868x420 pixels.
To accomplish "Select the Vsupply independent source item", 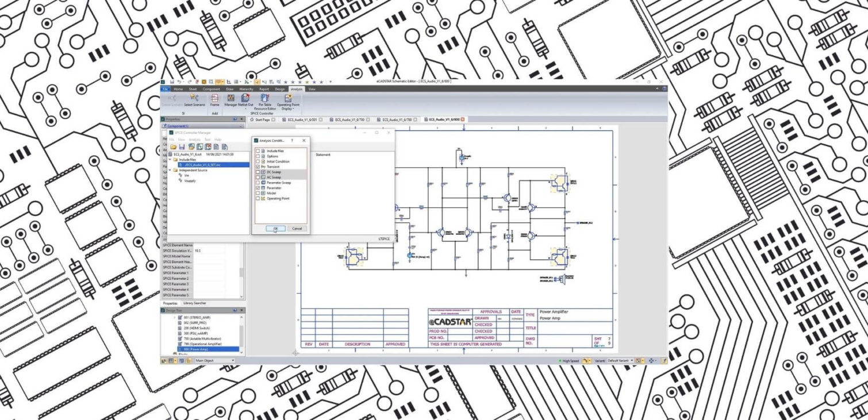I will (190, 180).
